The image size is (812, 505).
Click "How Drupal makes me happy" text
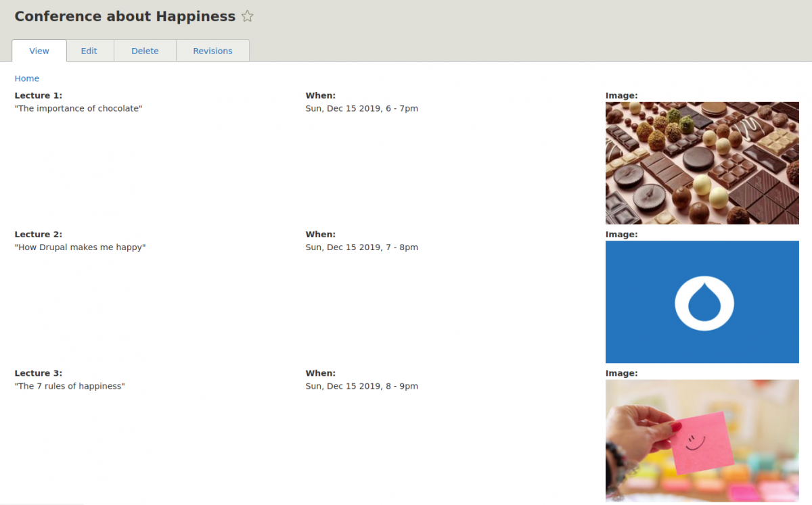coord(80,247)
